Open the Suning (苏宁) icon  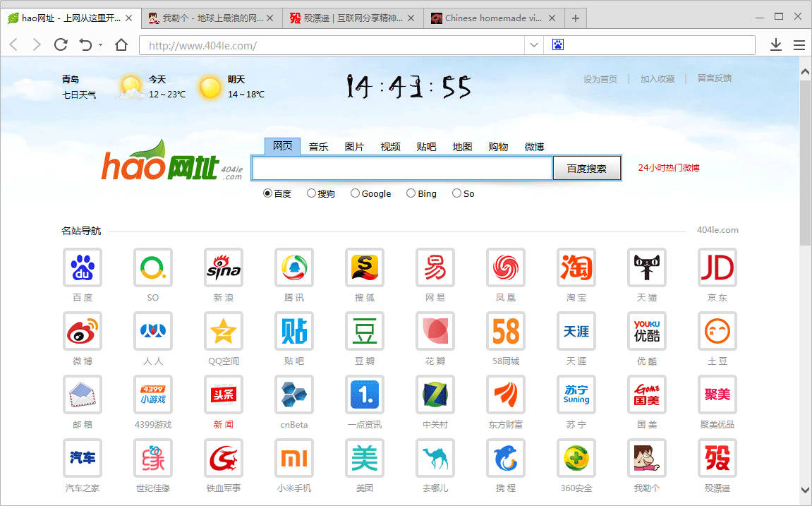pos(576,394)
